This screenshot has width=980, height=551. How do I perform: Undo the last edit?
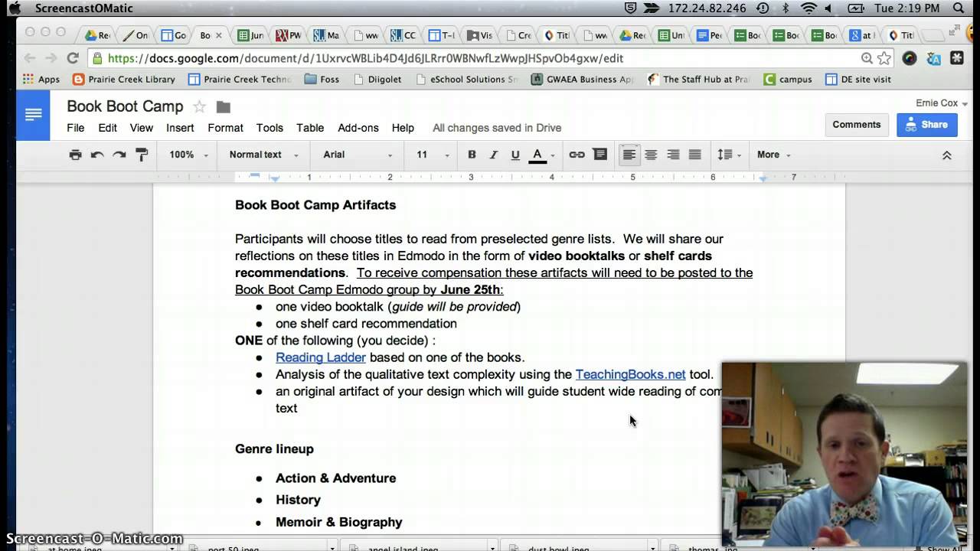(x=97, y=155)
